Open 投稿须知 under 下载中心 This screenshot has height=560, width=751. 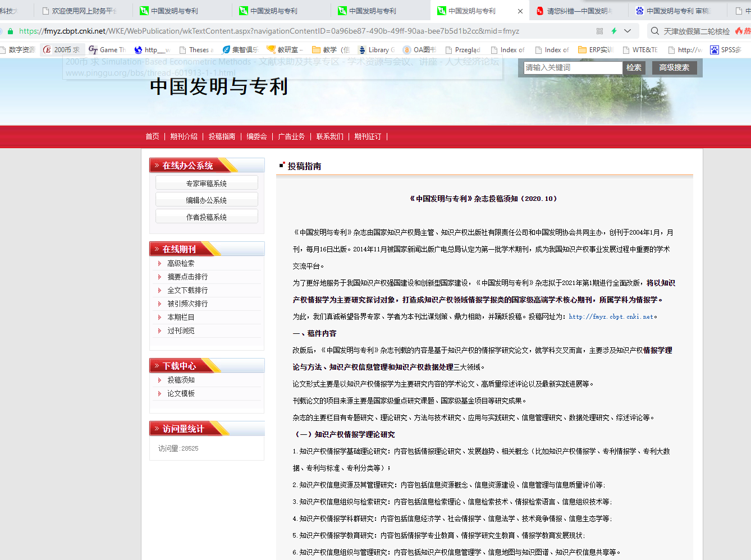181,380
